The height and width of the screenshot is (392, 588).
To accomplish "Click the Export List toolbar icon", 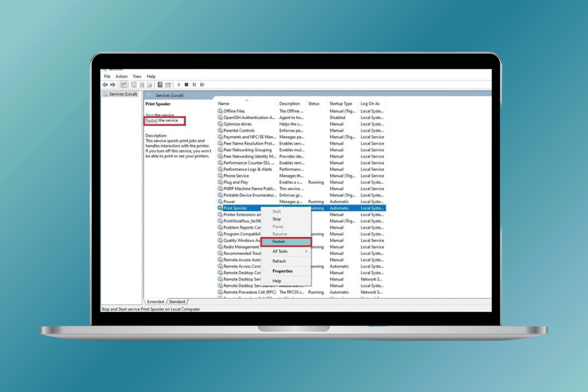I will point(149,85).
